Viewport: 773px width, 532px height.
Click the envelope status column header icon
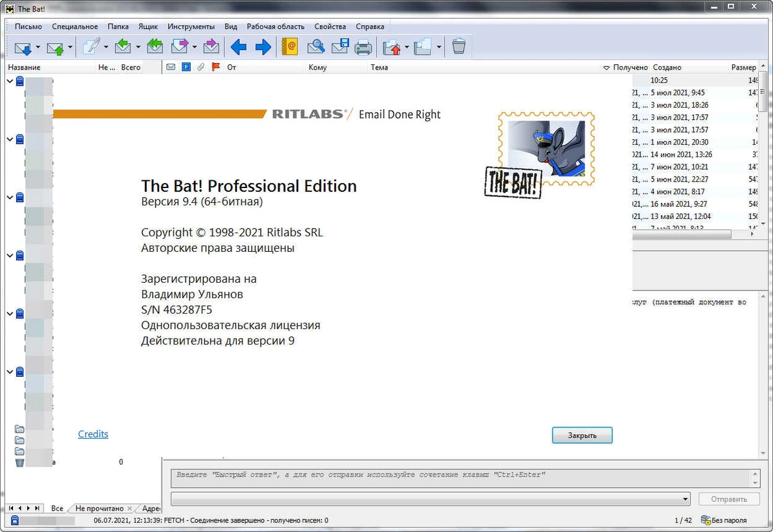point(171,67)
